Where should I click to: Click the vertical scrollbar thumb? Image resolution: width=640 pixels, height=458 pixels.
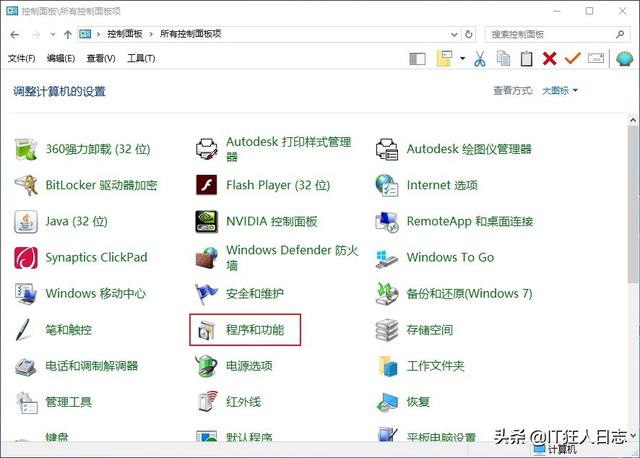633,203
